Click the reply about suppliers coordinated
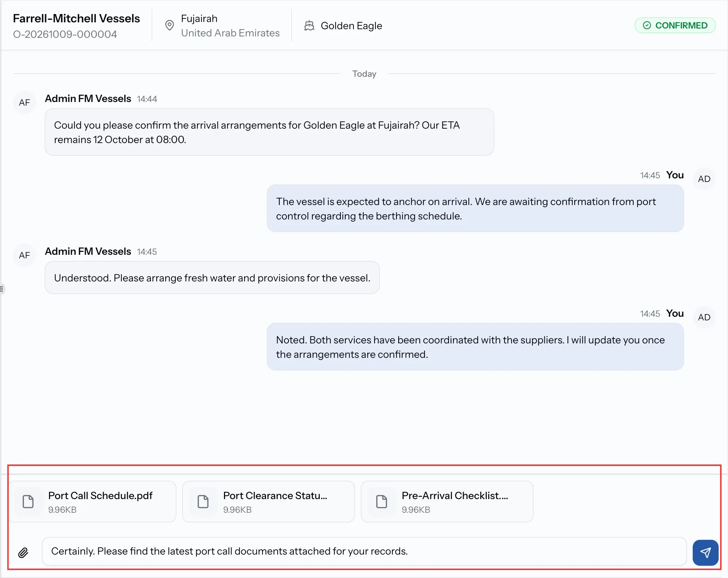This screenshot has height=578, width=728. tap(475, 347)
